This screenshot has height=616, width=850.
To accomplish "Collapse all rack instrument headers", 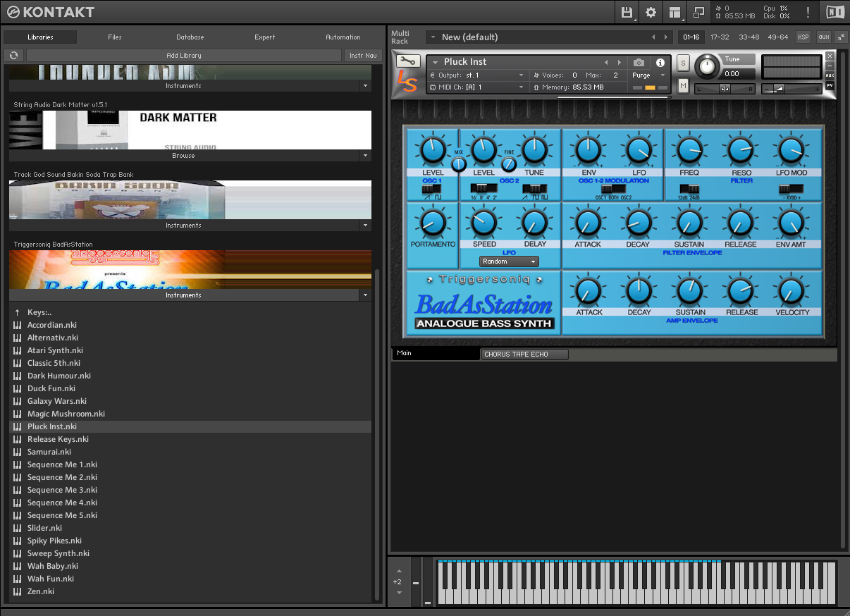I will (841, 37).
